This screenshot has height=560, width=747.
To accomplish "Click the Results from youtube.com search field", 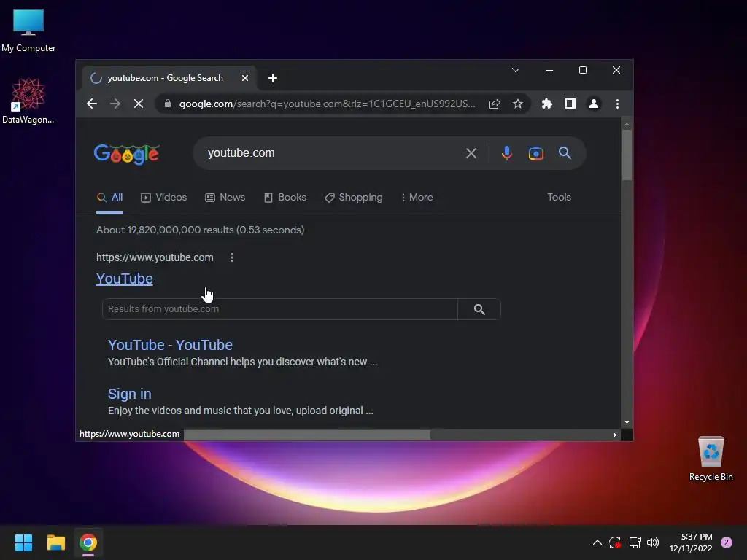I will click(x=279, y=309).
